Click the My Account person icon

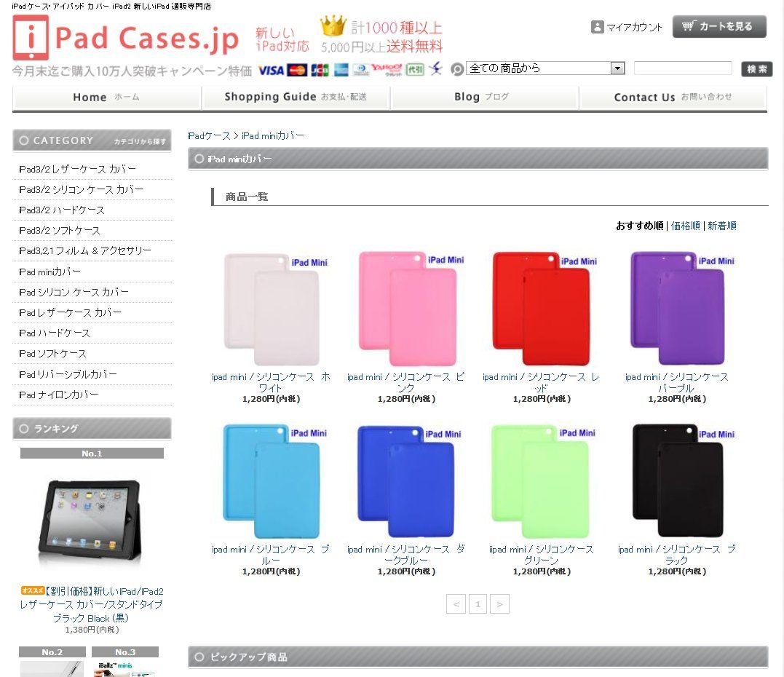597,27
